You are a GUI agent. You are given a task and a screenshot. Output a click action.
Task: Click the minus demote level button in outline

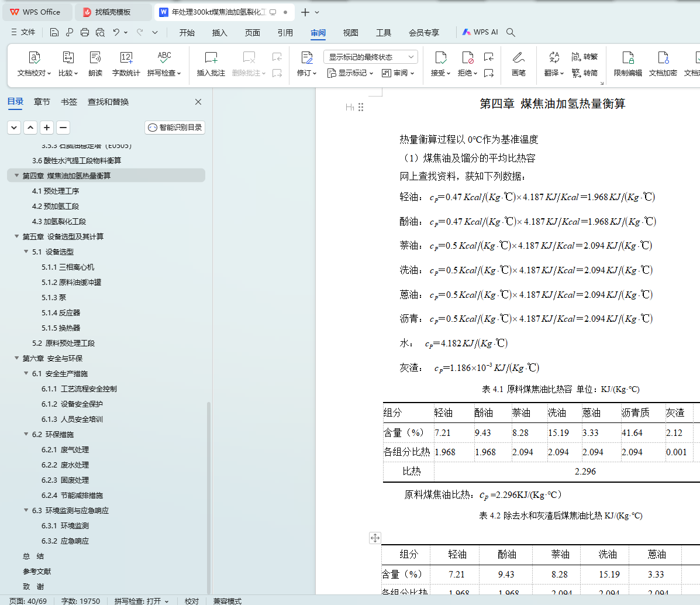63,128
